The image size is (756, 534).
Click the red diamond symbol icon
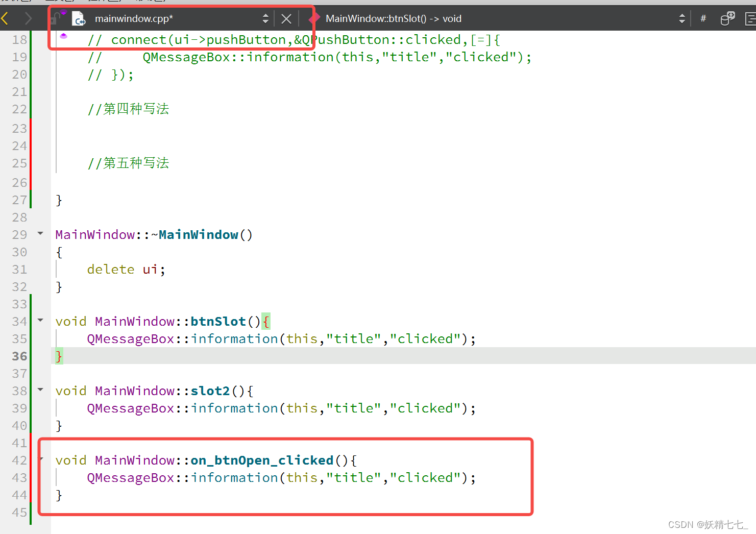pyautogui.click(x=314, y=19)
